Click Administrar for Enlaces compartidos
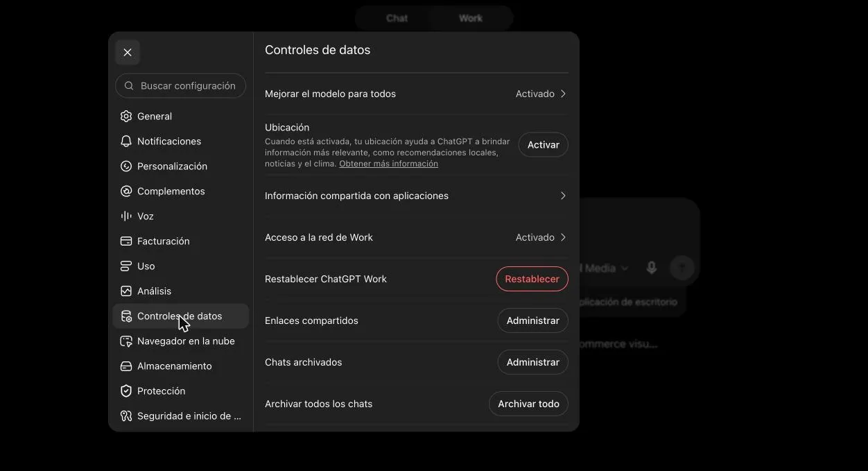868x471 pixels. coord(533,320)
